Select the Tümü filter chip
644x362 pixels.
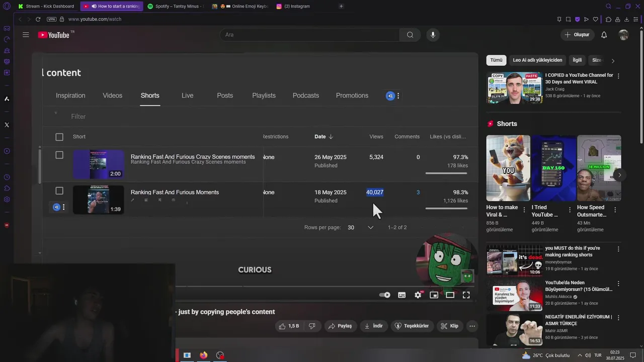tap(496, 60)
